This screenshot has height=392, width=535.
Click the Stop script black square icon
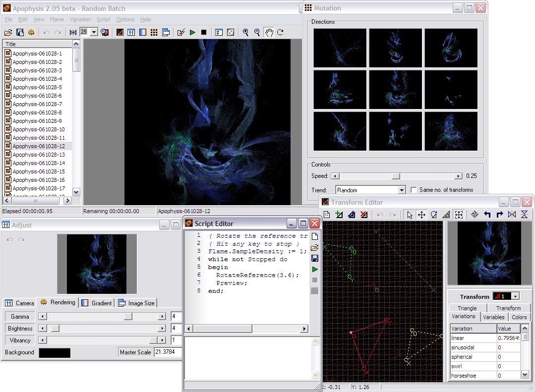(204, 32)
